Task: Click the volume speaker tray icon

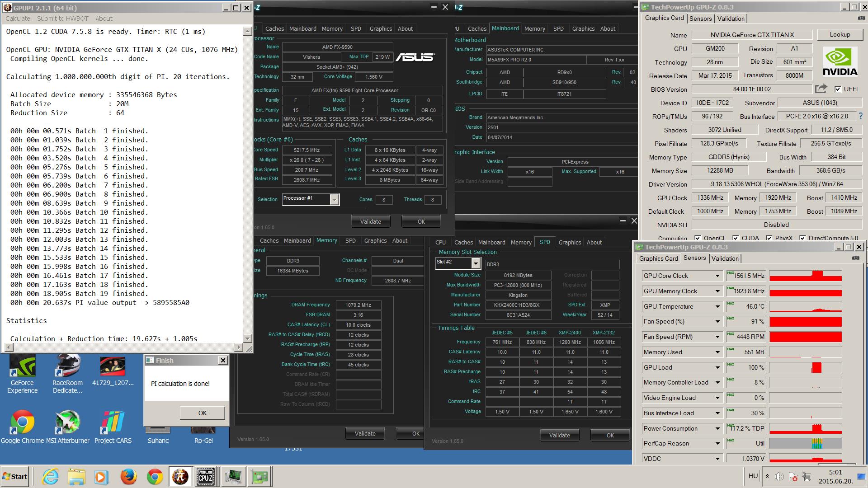Action: pos(779,477)
